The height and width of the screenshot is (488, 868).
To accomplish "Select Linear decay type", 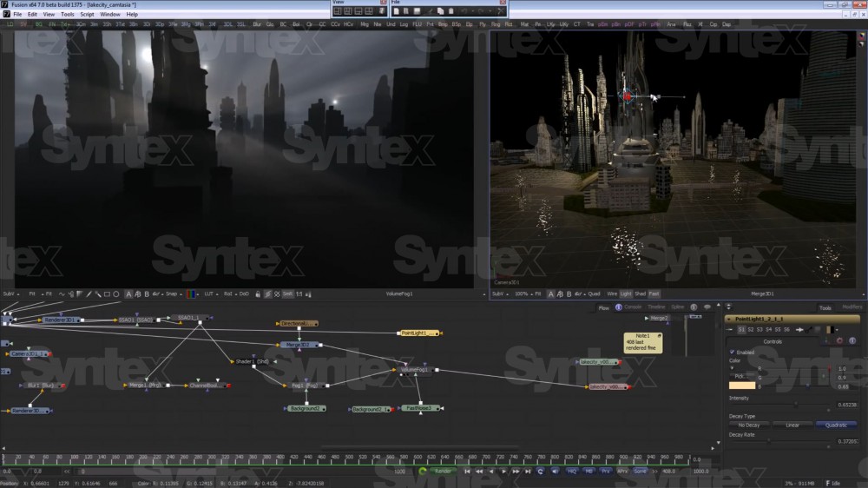I will [793, 425].
